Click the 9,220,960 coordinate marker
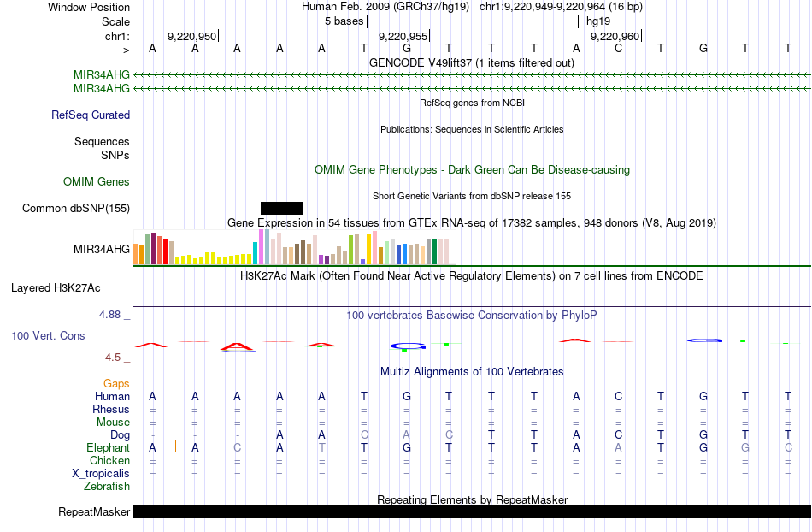The image size is (812, 532). 615,36
